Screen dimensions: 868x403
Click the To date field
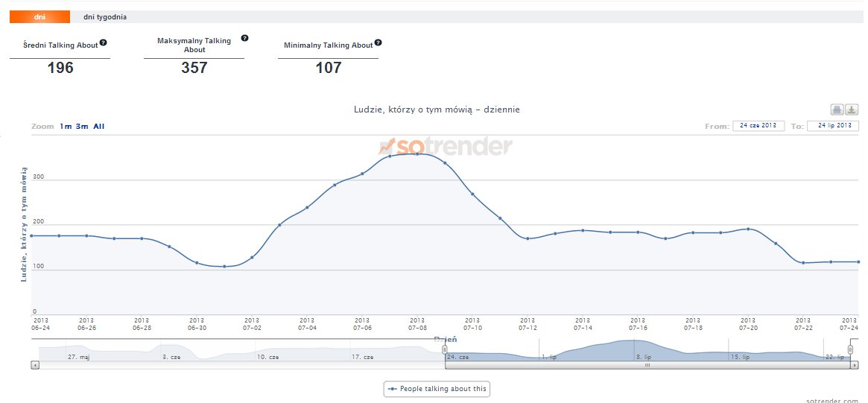click(x=833, y=126)
